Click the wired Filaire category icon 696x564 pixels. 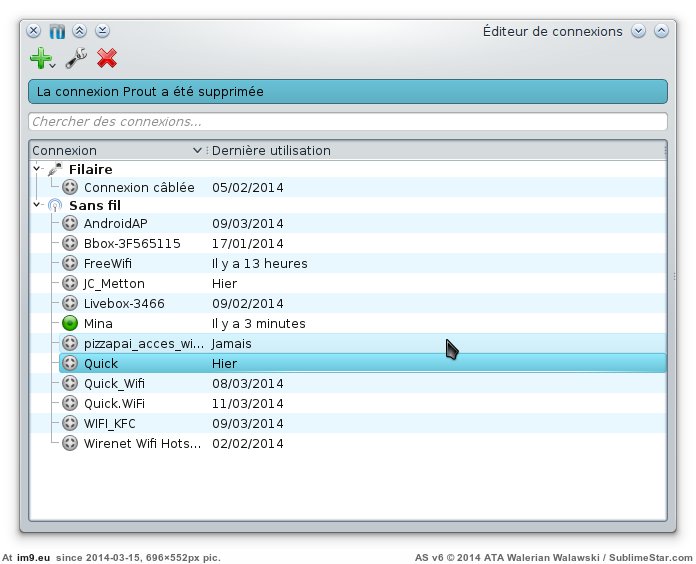click(x=55, y=169)
